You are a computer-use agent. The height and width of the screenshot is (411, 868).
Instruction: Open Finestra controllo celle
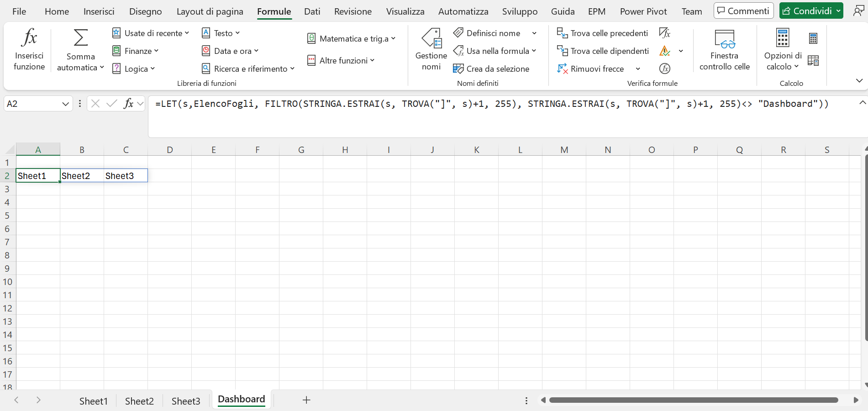(724, 49)
